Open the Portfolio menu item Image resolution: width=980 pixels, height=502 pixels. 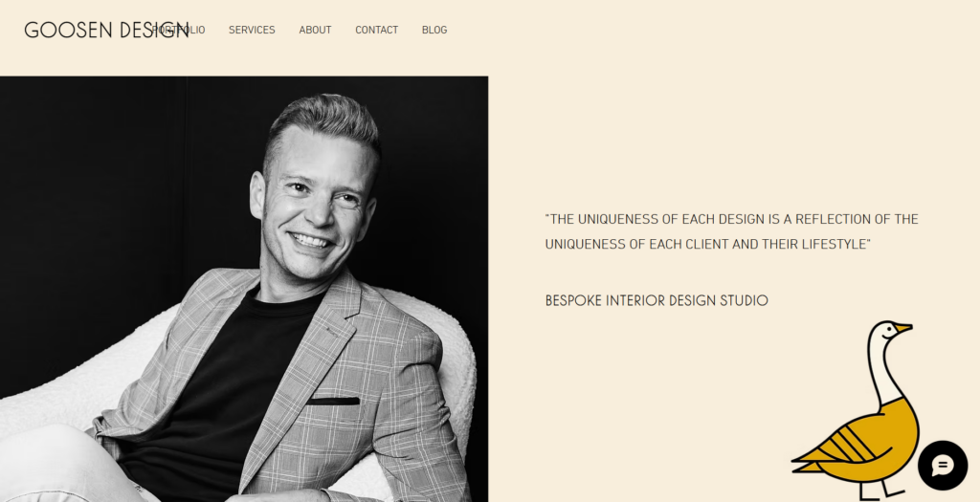[179, 30]
